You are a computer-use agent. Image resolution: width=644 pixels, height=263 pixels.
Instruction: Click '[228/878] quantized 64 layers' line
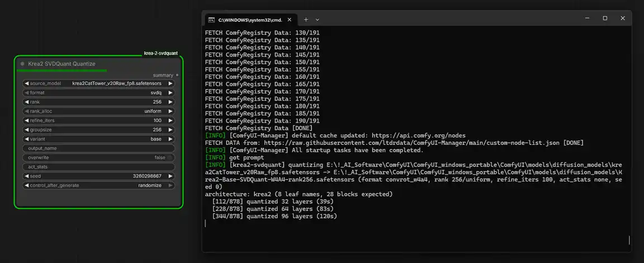pos(273,209)
